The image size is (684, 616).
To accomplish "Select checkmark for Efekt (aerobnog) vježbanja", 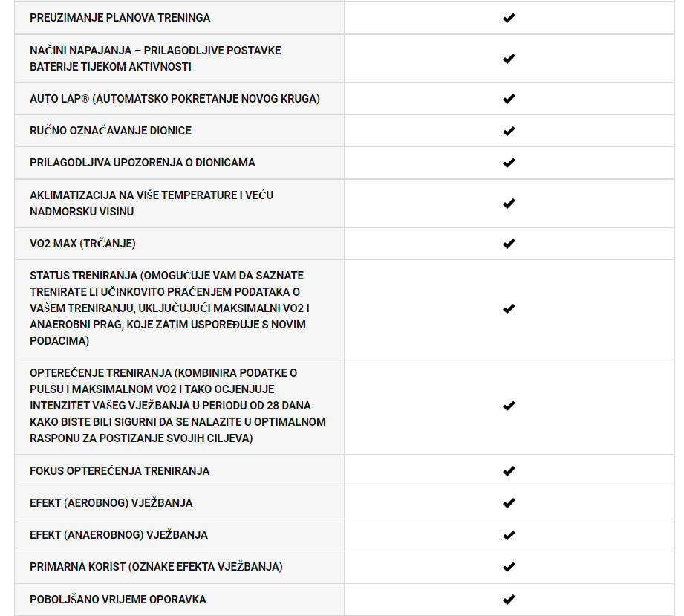I will (x=509, y=503).
